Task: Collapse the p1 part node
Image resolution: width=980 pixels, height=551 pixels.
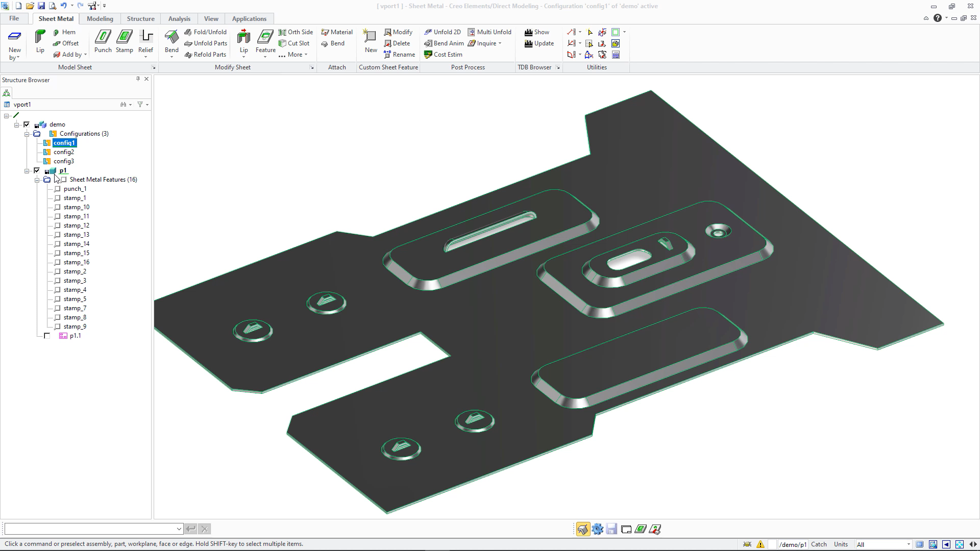Action: tap(27, 170)
